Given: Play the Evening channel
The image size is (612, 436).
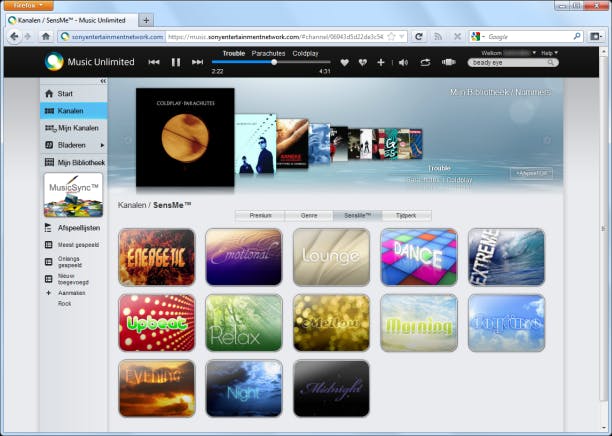Looking at the screenshot, I should click(x=157, y=388).
